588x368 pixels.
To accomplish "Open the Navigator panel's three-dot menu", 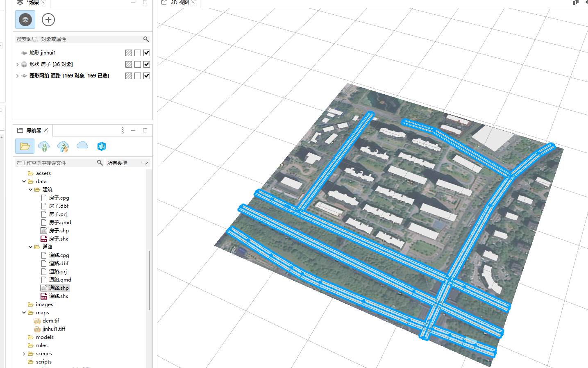I will tap(123, 130).
